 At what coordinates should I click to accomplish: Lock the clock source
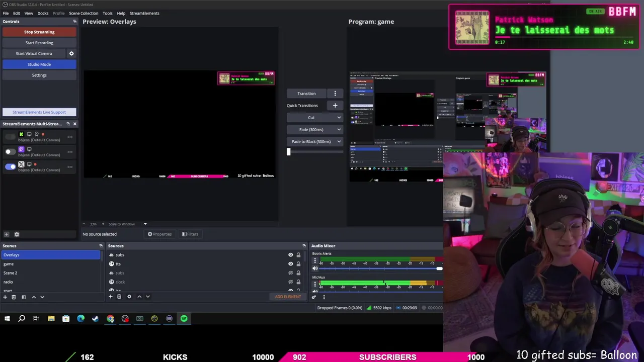click(298, 282)
